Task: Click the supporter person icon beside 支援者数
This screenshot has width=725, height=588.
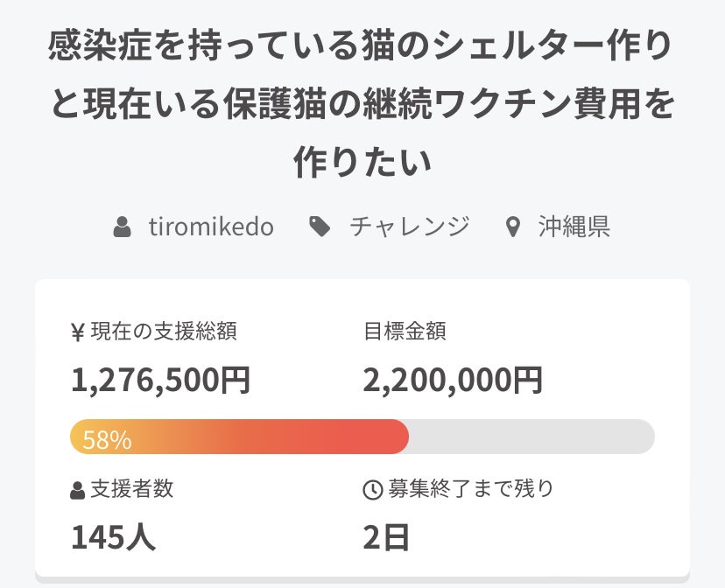Action: 78,490
